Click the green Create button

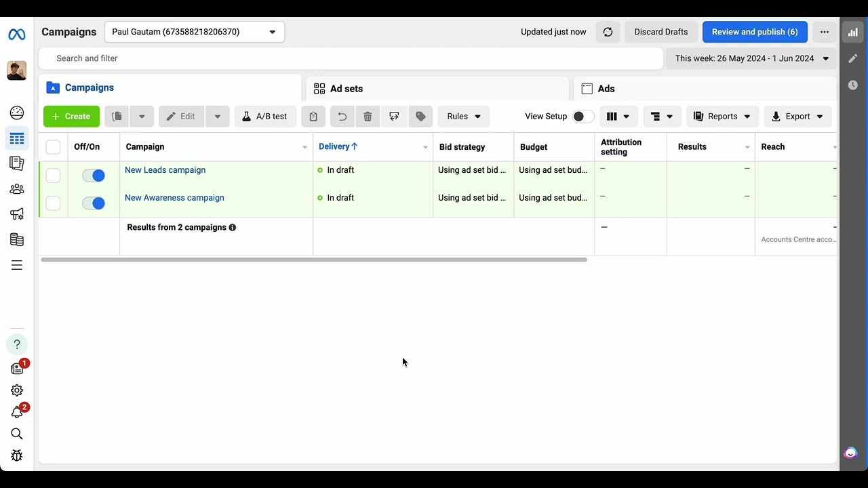click(x=71, y=117)
